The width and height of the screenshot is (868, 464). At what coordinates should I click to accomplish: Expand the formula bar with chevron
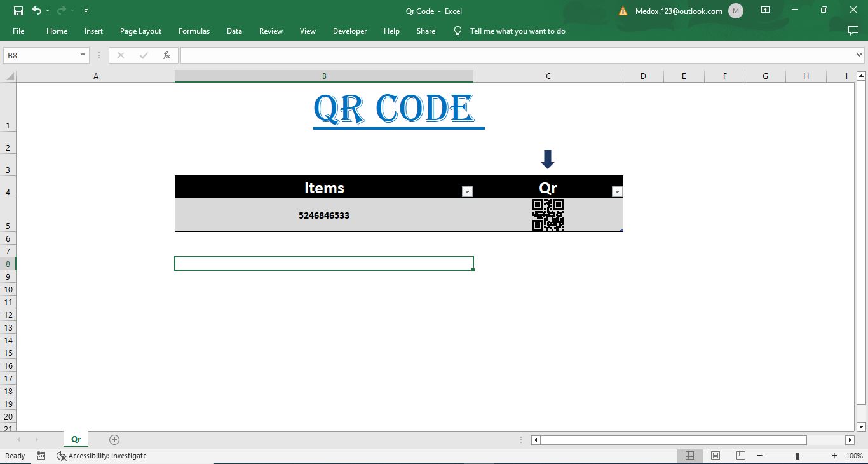[858, 55]
